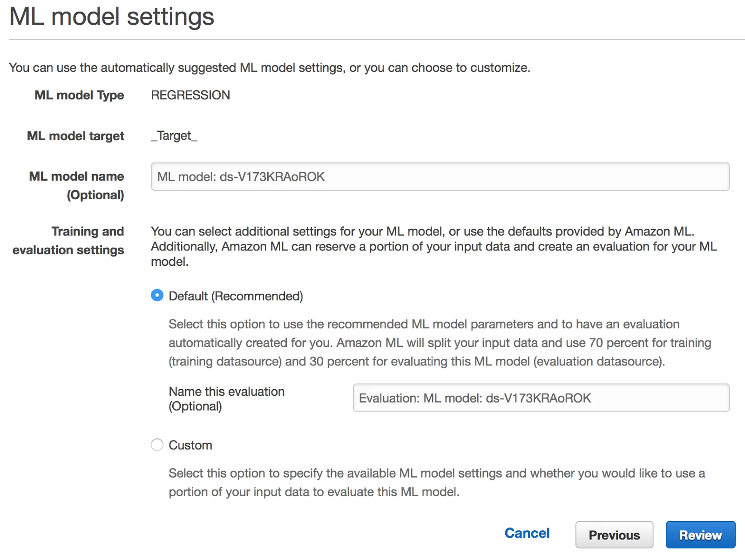This screenshot has width=745, height=560.
Task: Click the 'ML model Type' label
Action: pos(79,95)
